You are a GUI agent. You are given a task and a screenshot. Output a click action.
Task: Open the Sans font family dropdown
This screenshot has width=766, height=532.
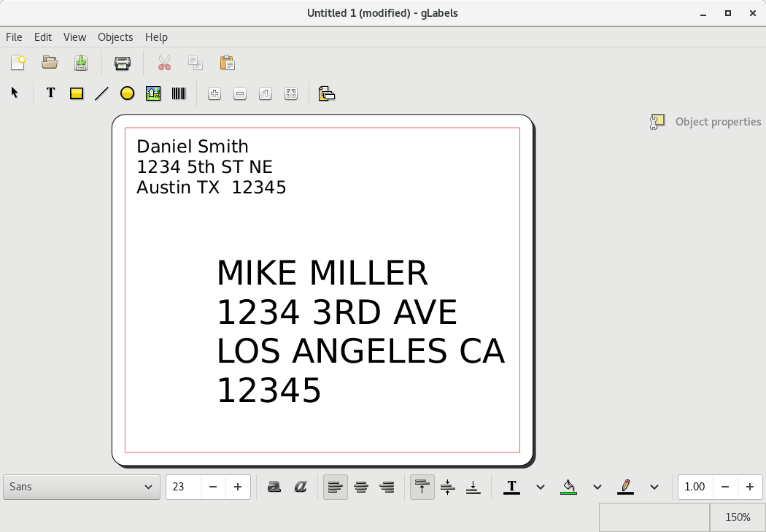[82, 487]
